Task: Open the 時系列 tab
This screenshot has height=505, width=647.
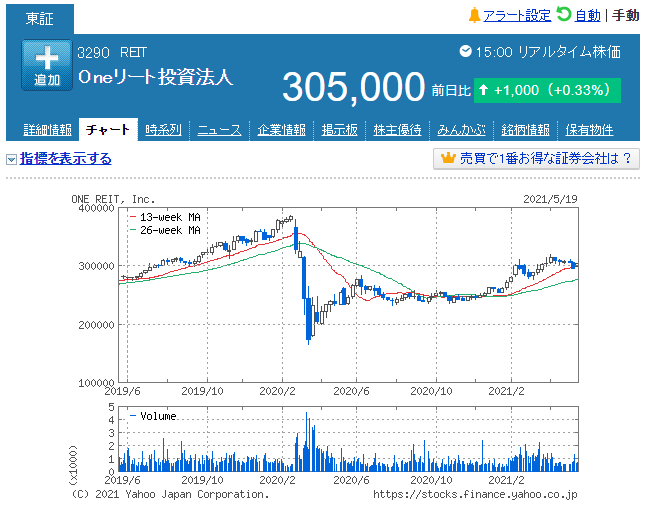Action: 163,130
